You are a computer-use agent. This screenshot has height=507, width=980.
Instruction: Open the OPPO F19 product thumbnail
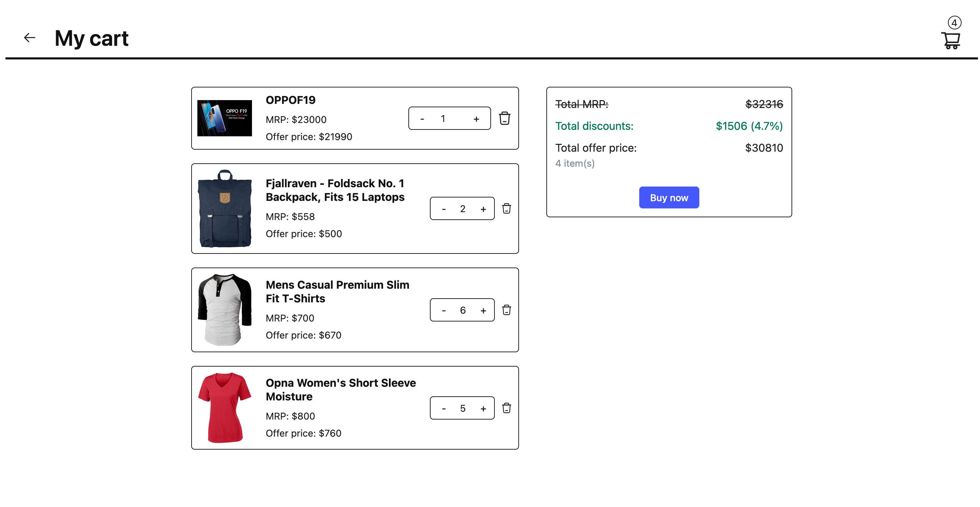[x=224, y=118]
